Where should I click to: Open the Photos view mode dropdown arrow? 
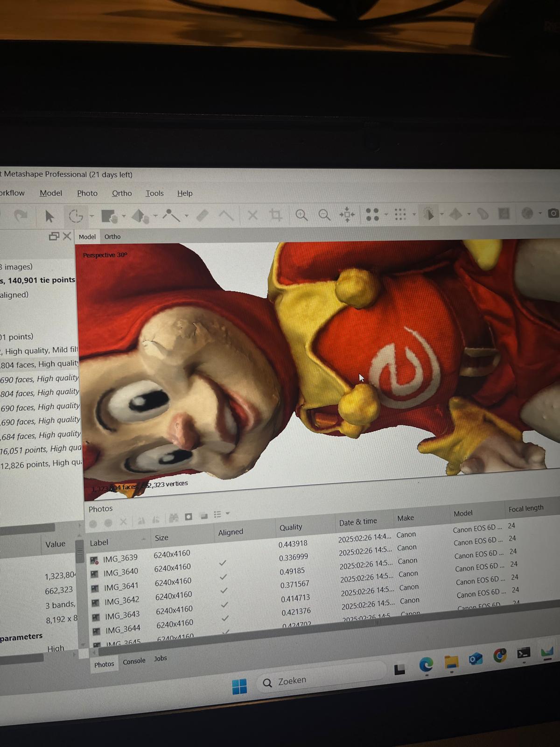point(228,514)
